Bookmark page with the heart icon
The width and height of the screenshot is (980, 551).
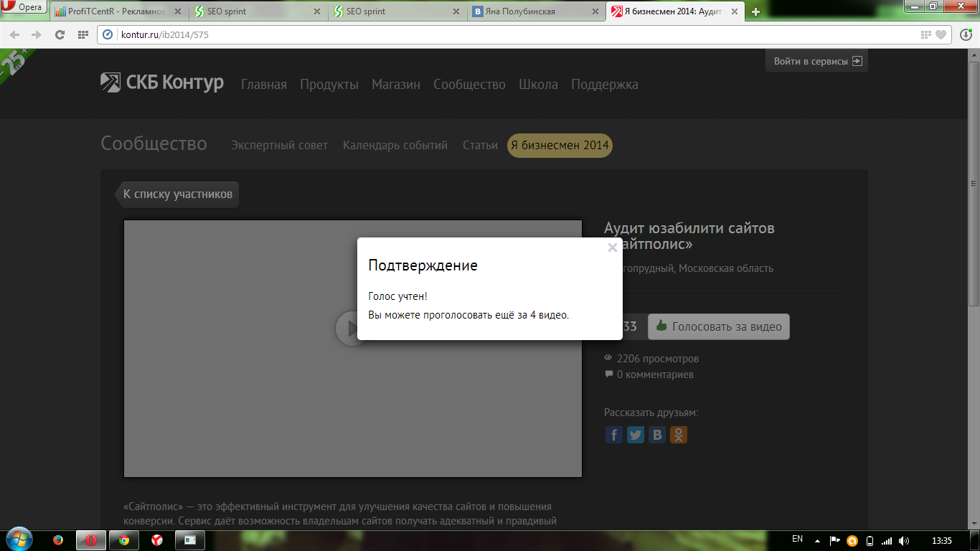tap(941, 34)
